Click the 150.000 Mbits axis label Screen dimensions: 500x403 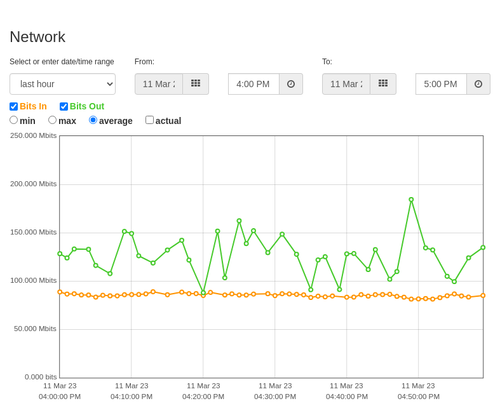point(33,232)
